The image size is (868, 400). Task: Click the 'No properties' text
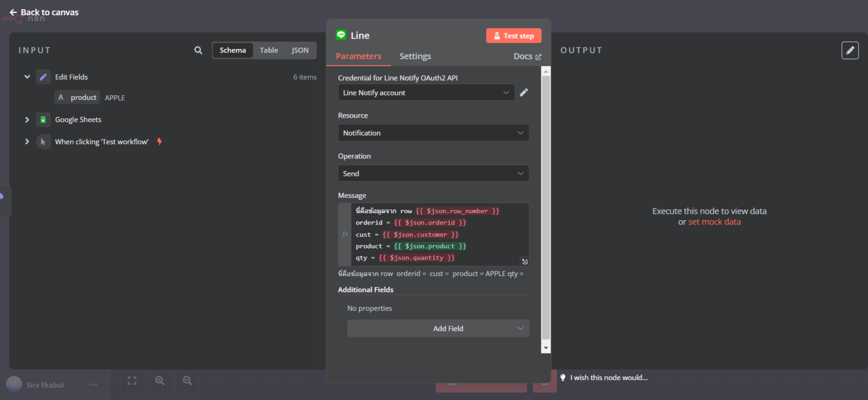[370, 308]
